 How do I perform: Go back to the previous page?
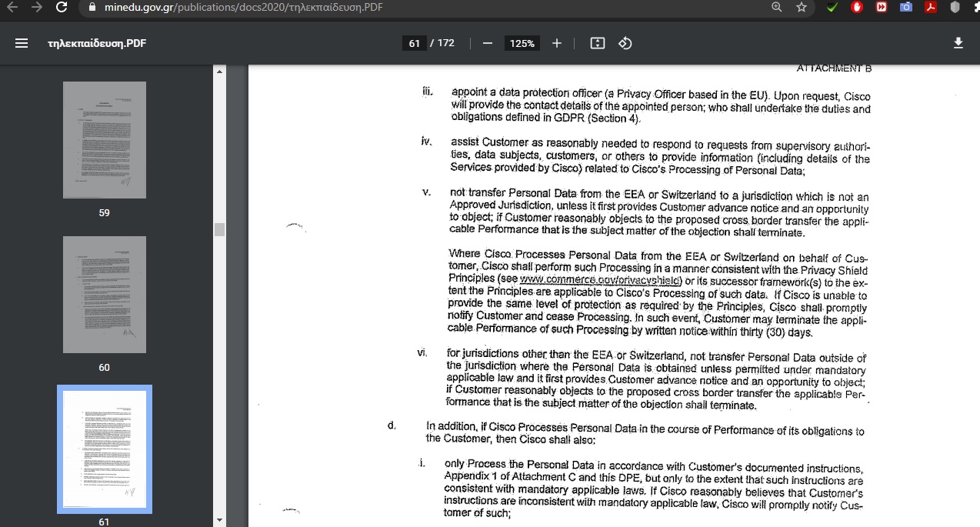coord(12,7)
